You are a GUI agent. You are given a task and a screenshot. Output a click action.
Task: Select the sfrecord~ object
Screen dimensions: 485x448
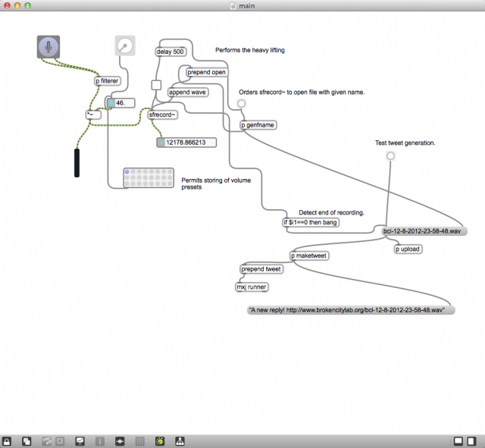click(162, 115)
